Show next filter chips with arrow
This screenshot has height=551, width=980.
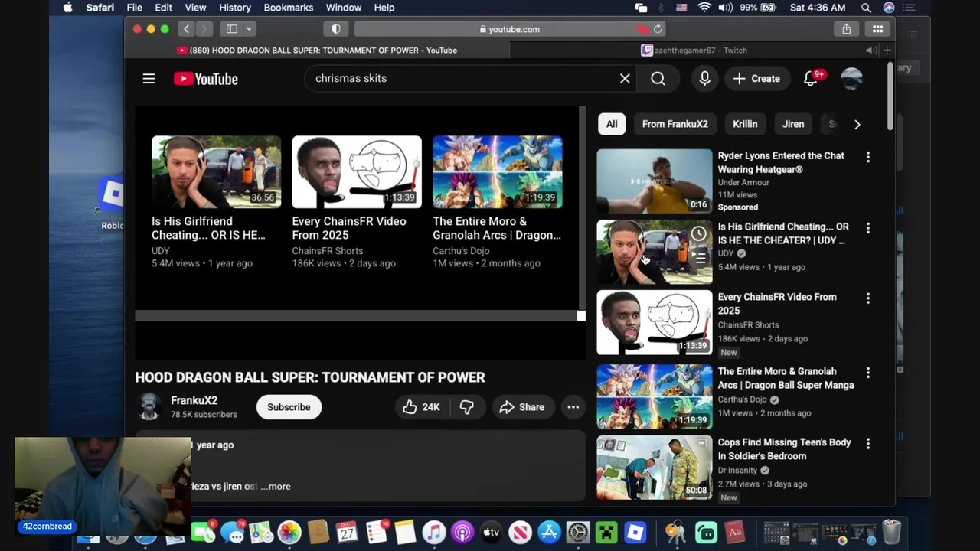[857, 124]
